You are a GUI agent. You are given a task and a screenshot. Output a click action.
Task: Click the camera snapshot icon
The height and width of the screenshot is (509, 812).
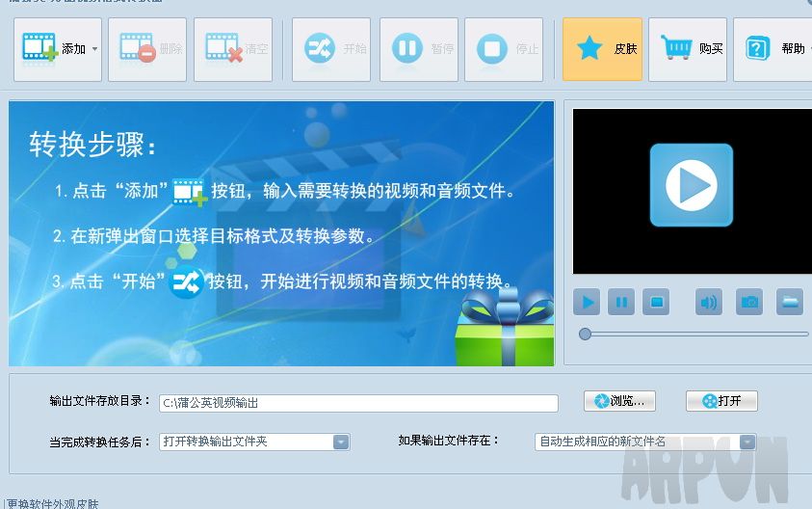[x=749, y=302]
